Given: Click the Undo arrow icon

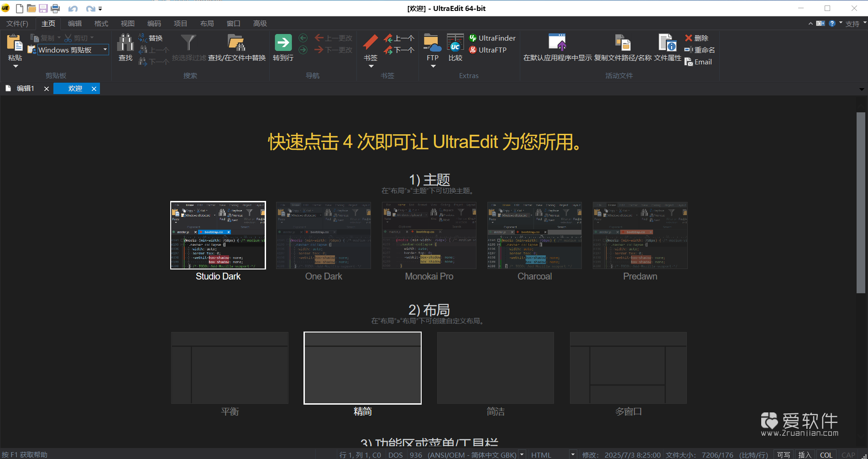Looking at the screenshot, I should tap(73, 9).
